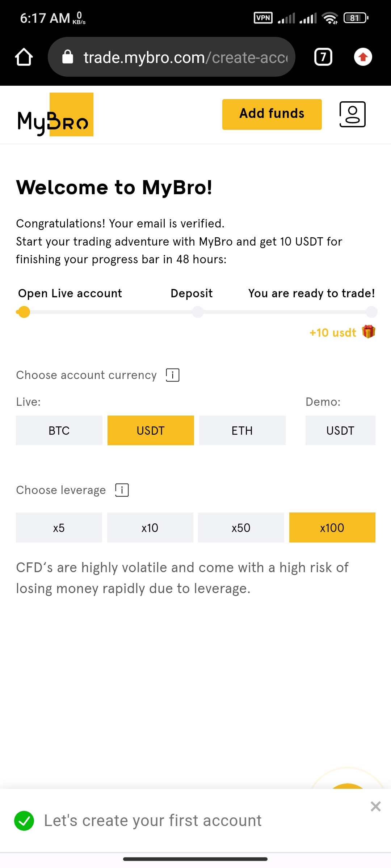
Task: Select ETH live account currency
Action: [x=242, y=430]
